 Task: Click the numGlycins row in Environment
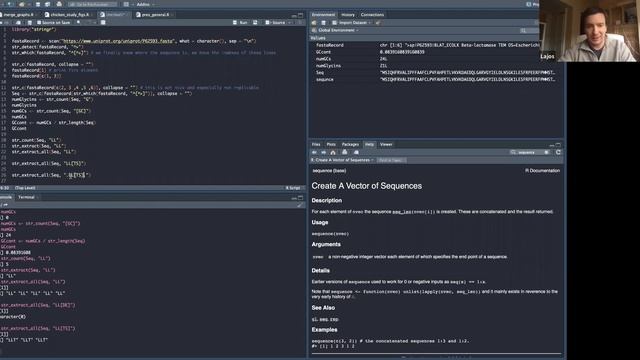click(x=437, y=66)
